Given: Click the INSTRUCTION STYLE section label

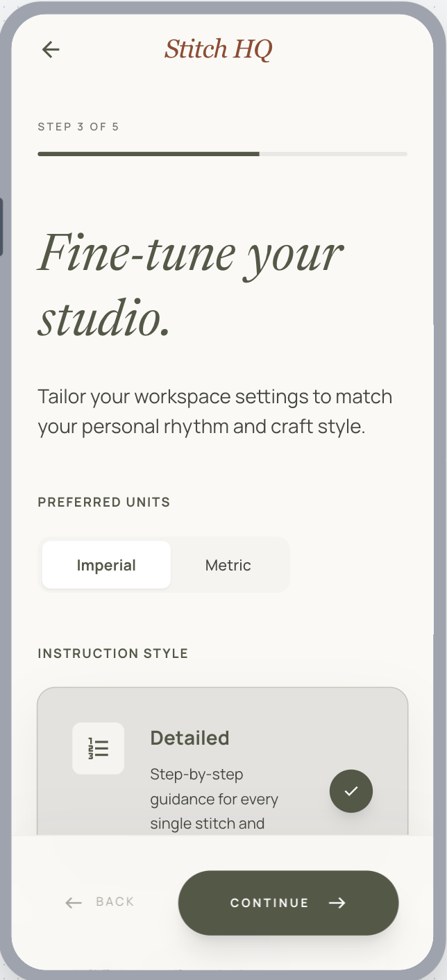Looking at the screenshot, I should coord(113,653).
